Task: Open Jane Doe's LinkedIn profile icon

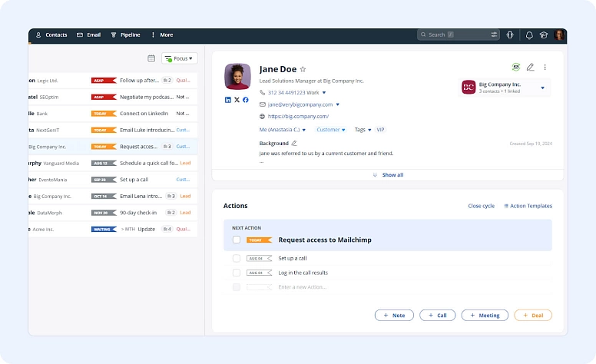Action: coord(227,100)
